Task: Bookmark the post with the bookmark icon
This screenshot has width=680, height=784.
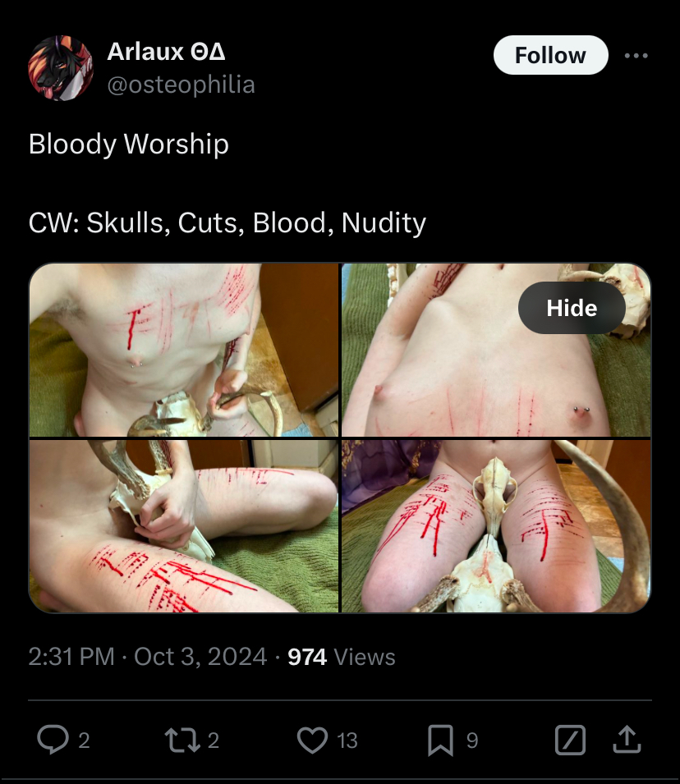Action: coord(440,740)
